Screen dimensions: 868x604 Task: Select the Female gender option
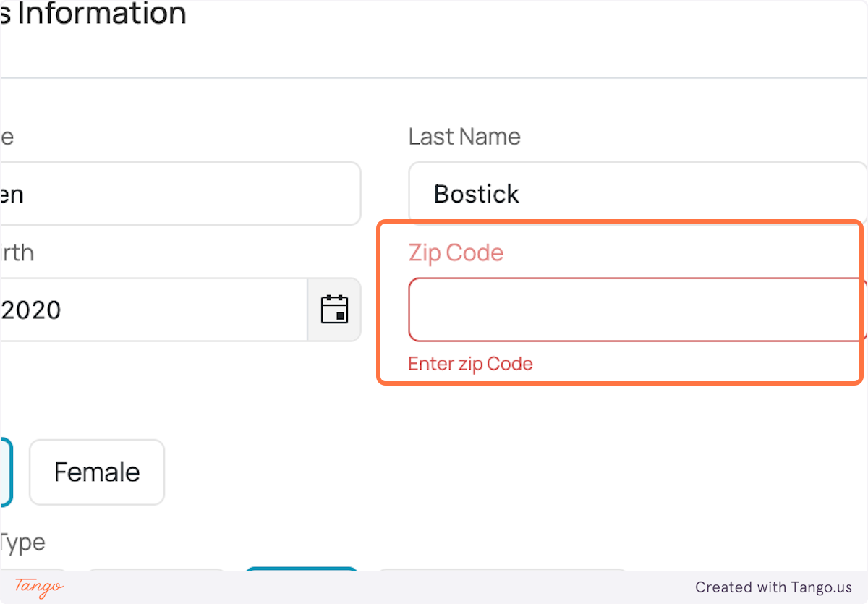pyautogui.click(x=96, y=472)
